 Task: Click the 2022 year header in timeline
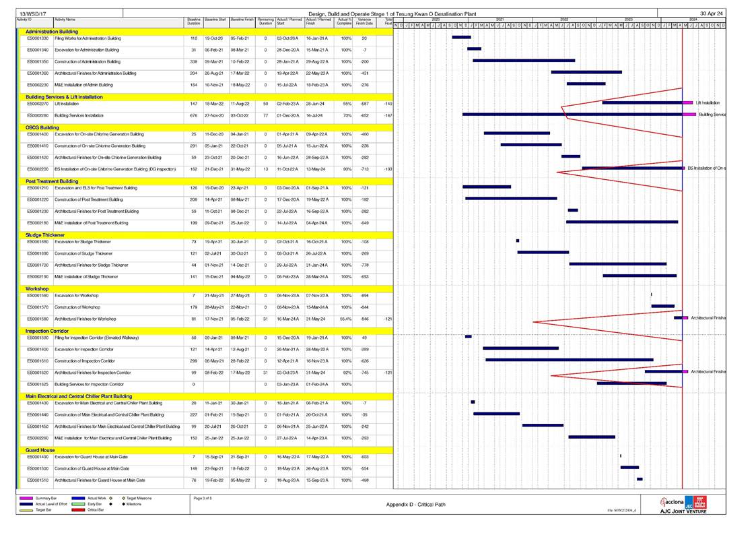(x=564, y=20)
